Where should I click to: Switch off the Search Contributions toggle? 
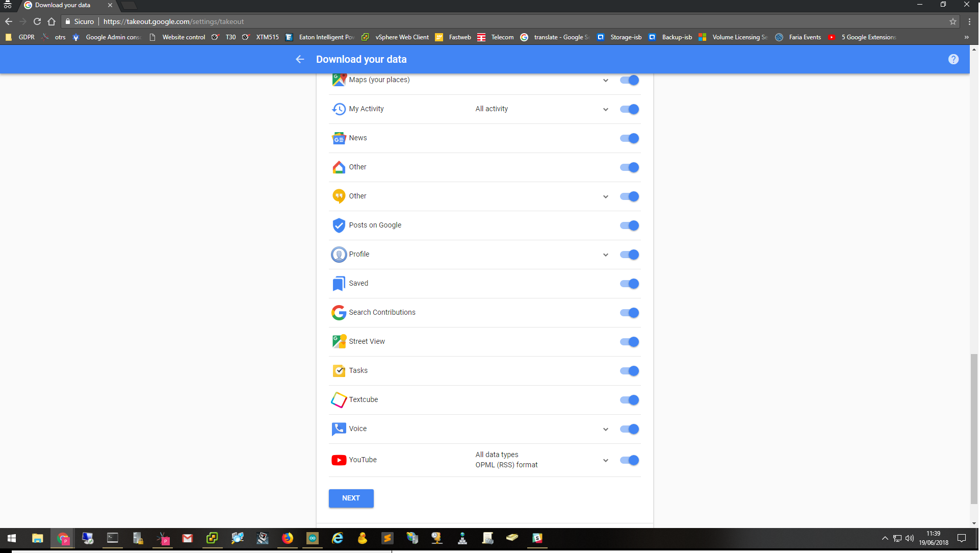point(629,313)
